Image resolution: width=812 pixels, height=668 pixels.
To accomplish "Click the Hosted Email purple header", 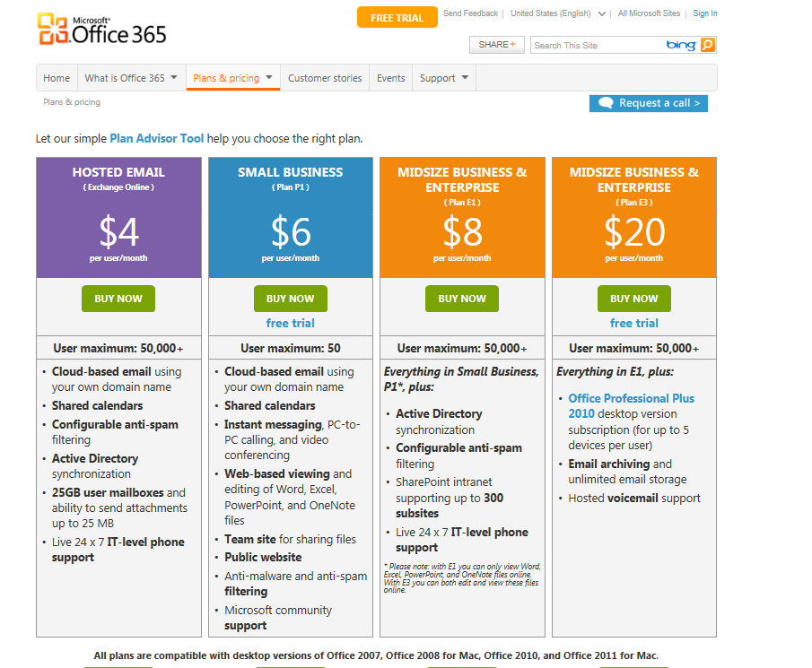I will tap(118, 217).
